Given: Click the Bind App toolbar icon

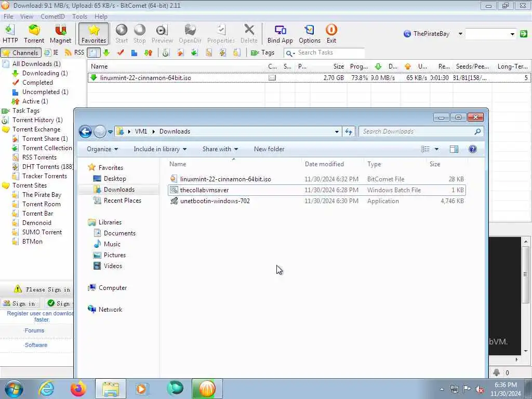Looking at the screenshot, I should pos(280,34).
